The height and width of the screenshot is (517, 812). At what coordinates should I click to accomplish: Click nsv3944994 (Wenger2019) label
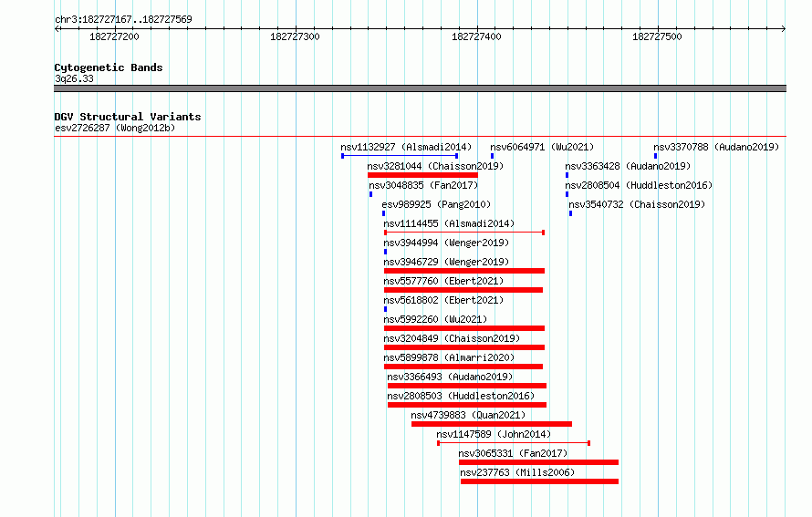pos(446,243)
